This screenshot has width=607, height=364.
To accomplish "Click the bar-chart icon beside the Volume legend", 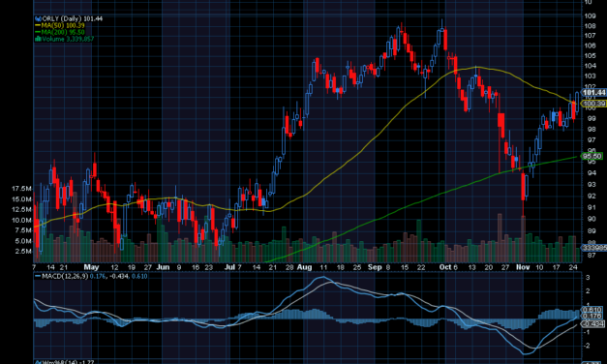I will pyautogui.click(x=38, y=39).
